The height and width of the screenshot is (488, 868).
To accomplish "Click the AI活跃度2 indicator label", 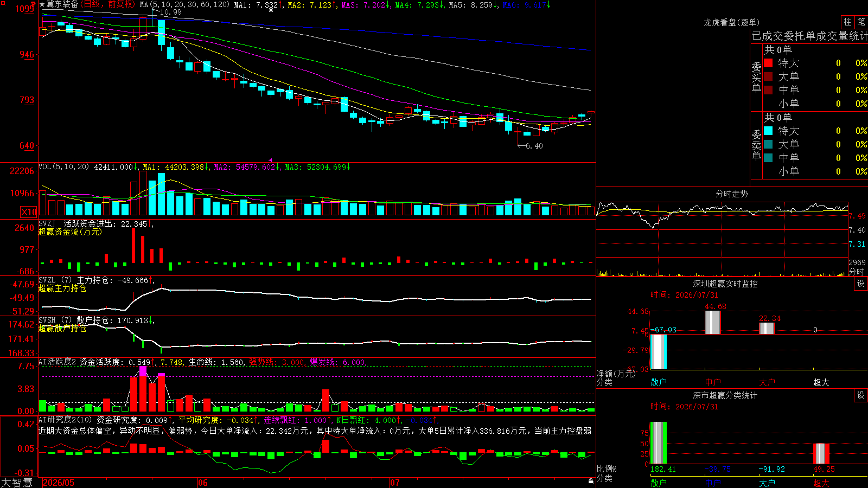I will coord(58,362).
